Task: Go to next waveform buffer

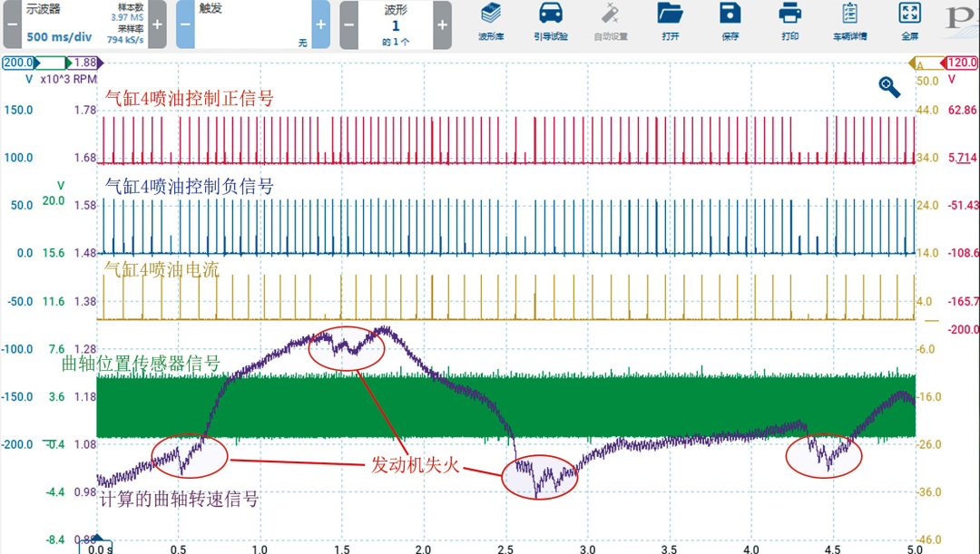Action: pyautogui.click(x=443, y=24)
